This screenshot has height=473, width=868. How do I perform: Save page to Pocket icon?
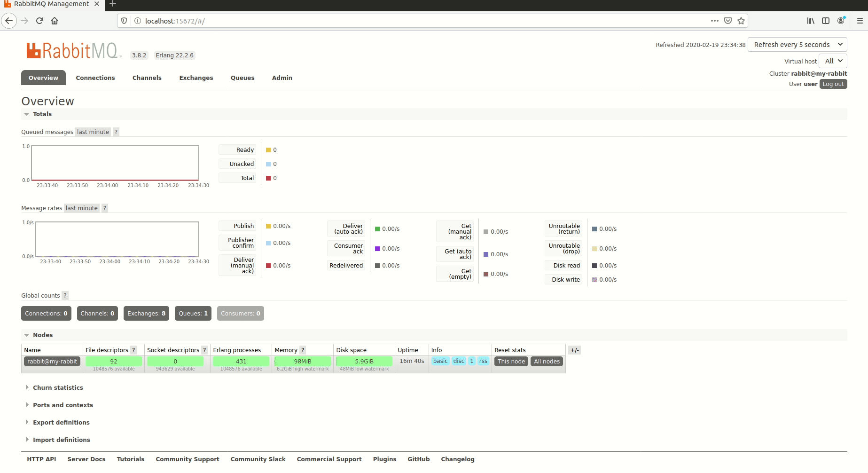pyautogui.click(x=728, y=21)
